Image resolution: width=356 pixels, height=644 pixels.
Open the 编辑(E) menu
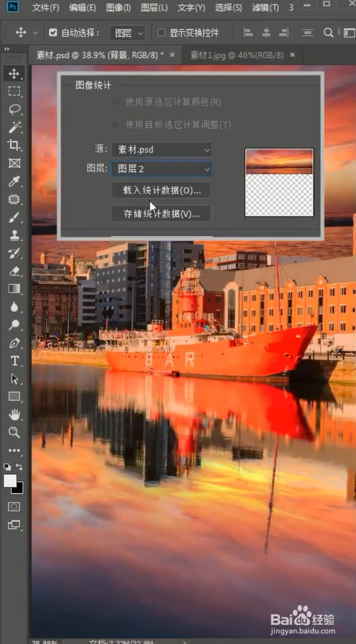pos(83,8)
